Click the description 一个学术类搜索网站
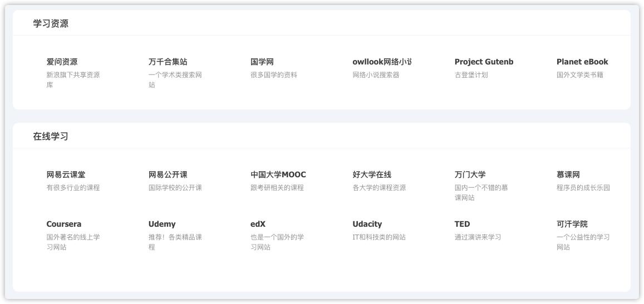 (x=175, y=80)
